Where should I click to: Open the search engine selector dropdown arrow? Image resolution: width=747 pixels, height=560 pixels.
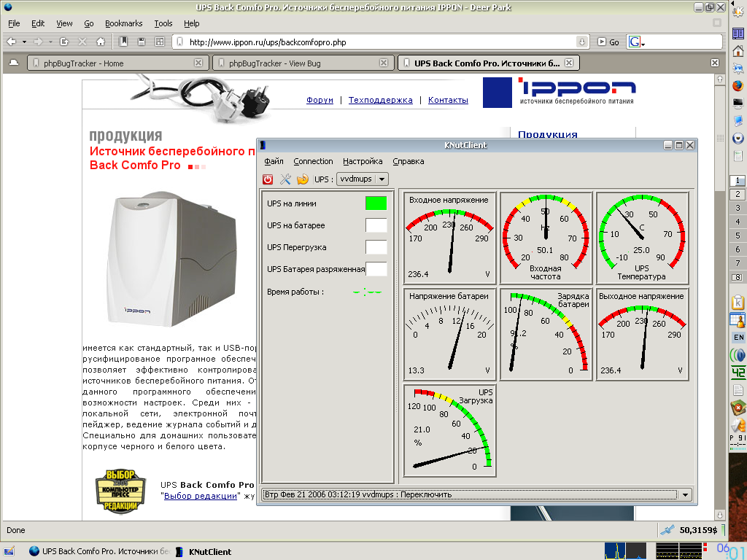tap(643, 44)
